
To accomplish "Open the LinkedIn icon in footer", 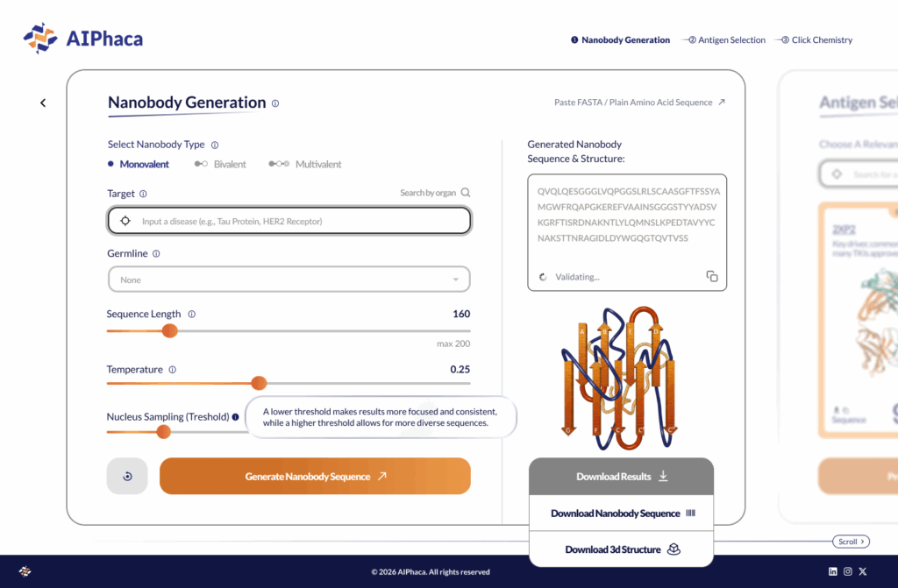I will coord(832,571).
